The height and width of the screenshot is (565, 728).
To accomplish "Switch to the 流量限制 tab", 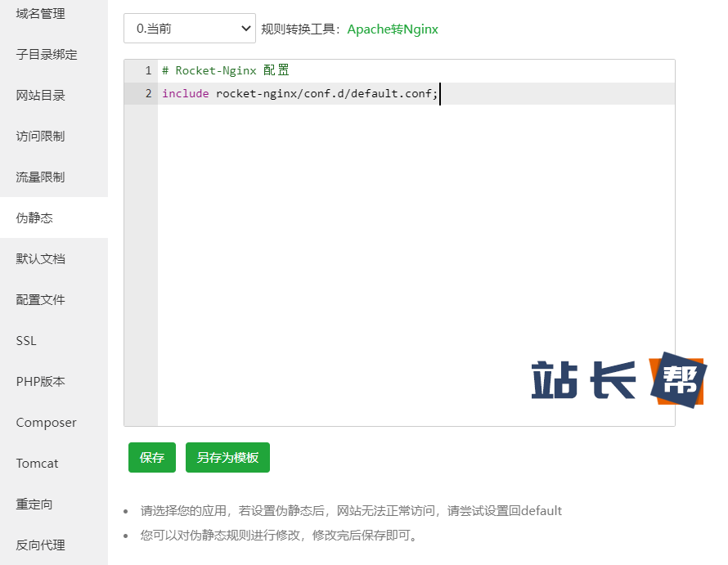I will [41, 177].
